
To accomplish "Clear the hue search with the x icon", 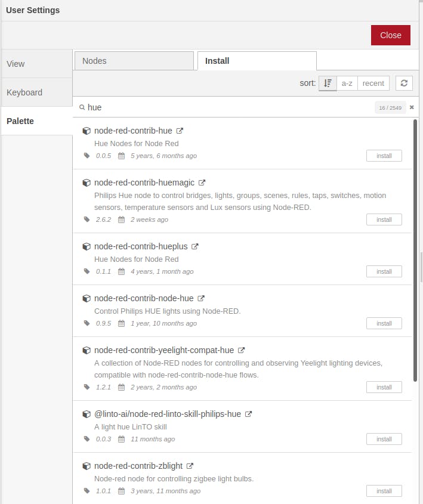I will [x=412, y=107].
